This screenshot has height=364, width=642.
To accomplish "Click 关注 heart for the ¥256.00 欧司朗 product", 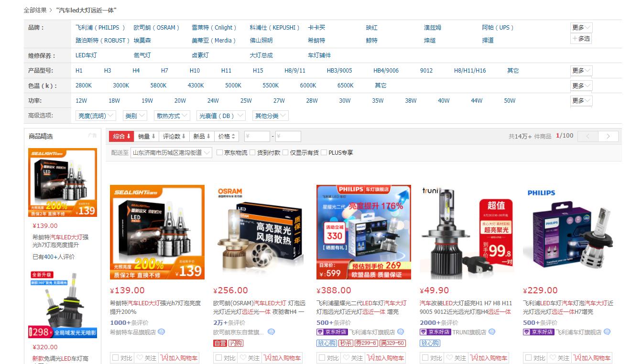I will [250, 358].
